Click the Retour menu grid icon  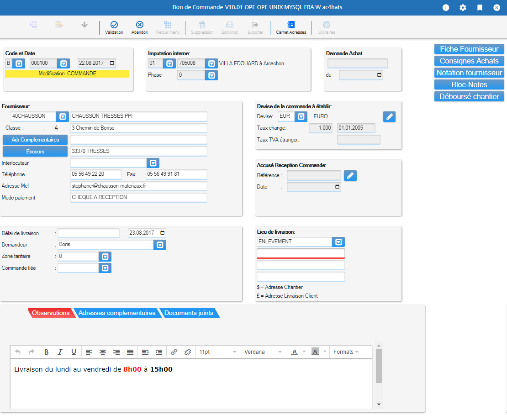pyautogui.click(x=168, y=25)
